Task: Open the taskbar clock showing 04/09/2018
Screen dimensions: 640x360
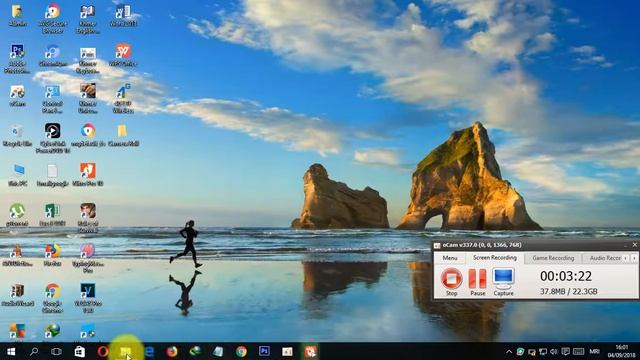Action: [622, 351]
